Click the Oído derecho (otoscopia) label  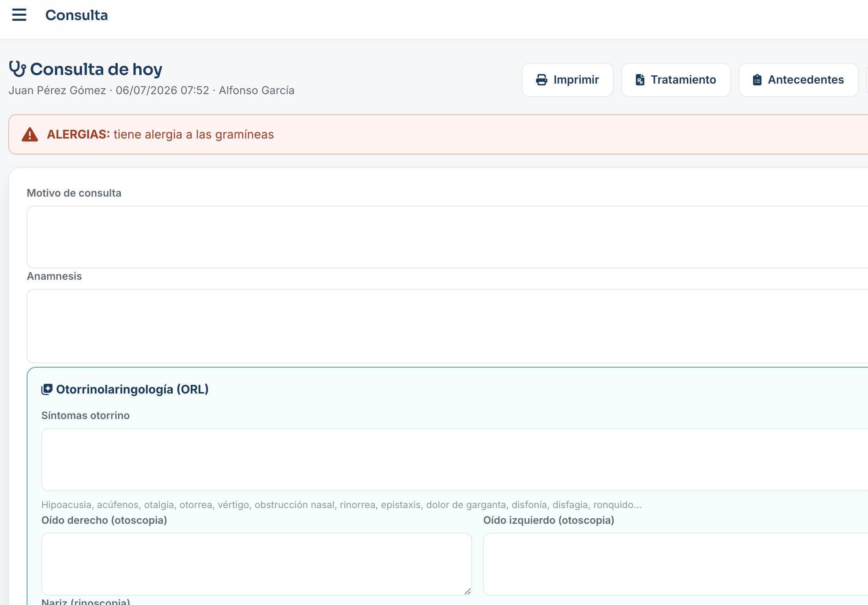pyautogui.click(x=104, y=520)
